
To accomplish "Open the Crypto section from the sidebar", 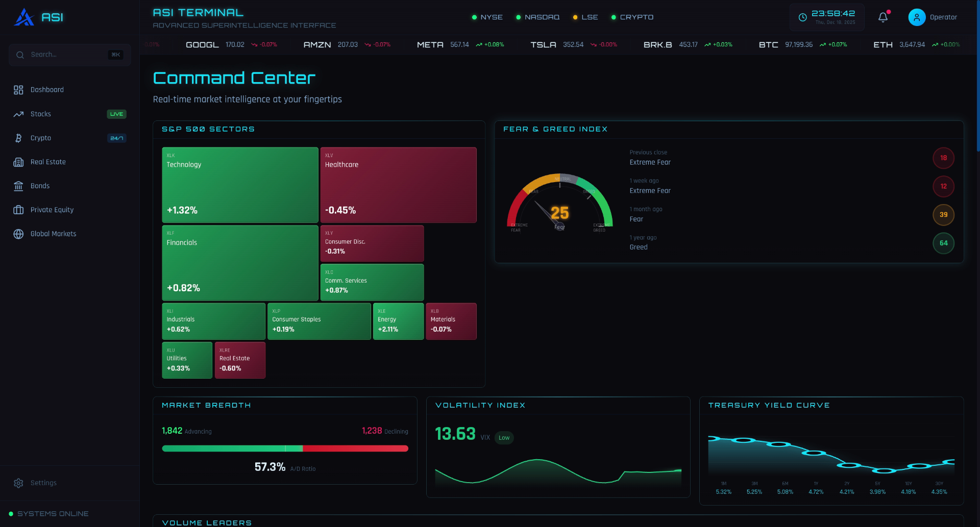I will coord(40,138).
